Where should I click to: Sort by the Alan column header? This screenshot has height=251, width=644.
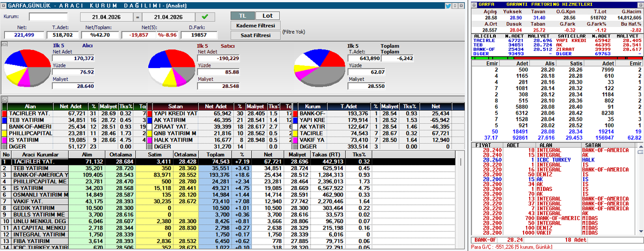point(31,106)
